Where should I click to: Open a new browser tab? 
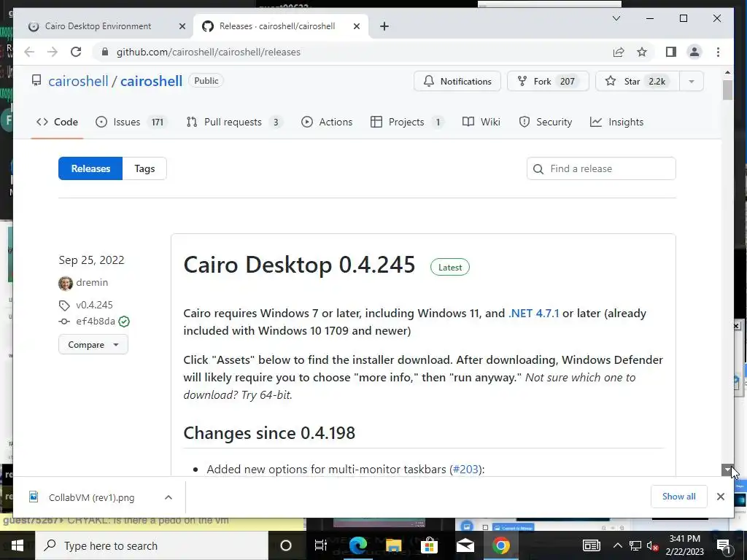(384, 26)
